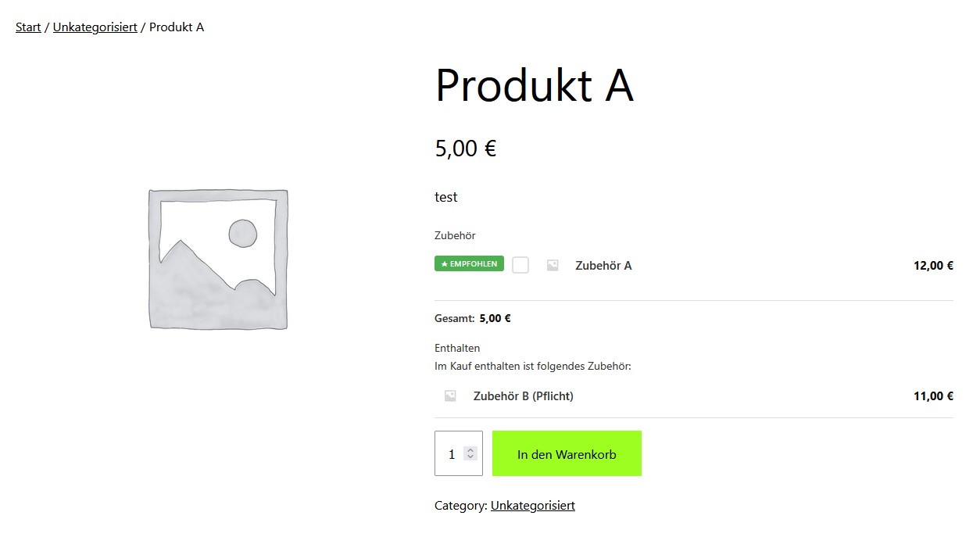
Task: Click the Zubehör A accessory name
Action: coord(603,265)
